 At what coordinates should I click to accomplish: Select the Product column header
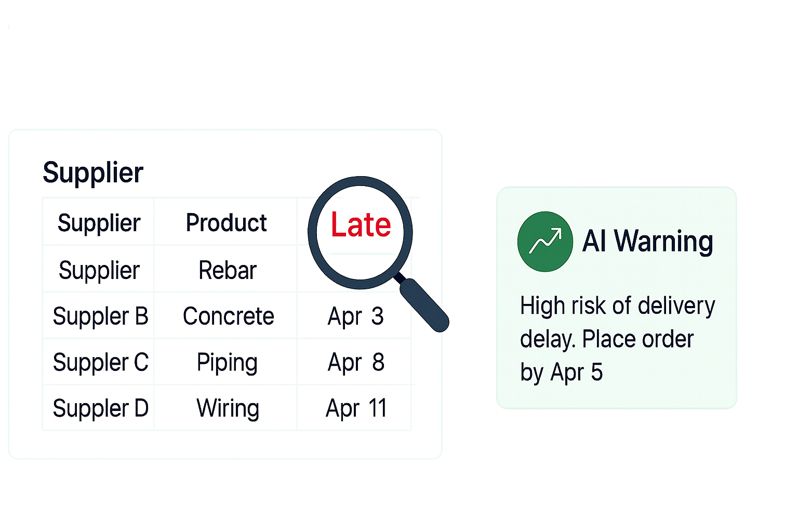(x=226, y=223)
